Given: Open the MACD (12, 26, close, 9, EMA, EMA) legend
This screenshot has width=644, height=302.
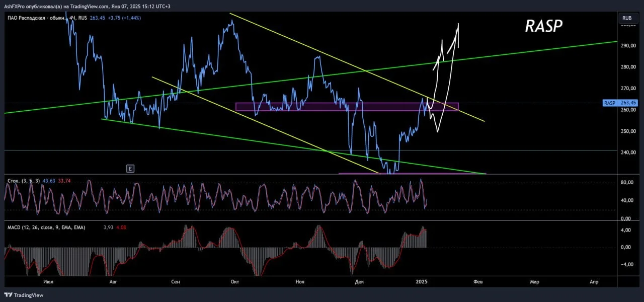Looking at the screenshot, I should [x=46, y=228].
